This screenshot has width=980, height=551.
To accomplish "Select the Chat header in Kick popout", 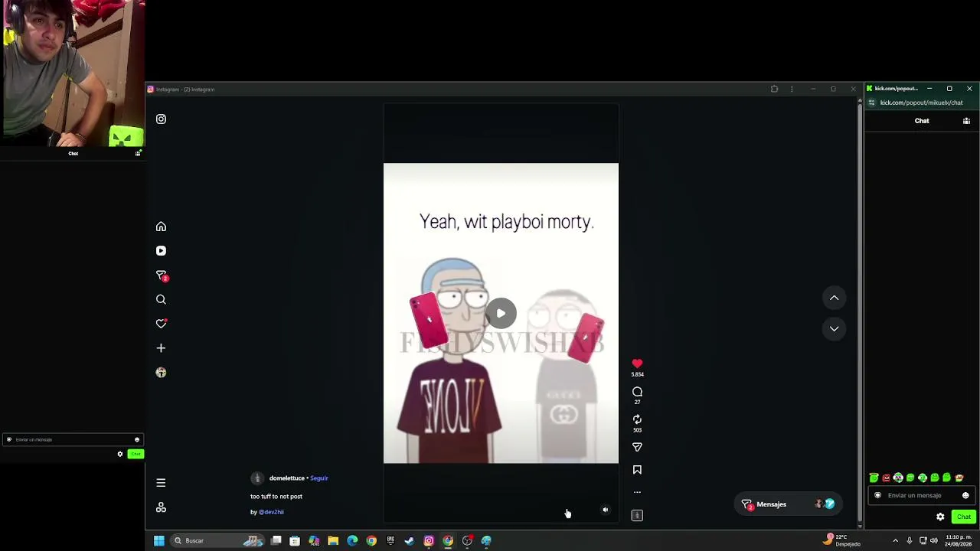I will 922,121.
